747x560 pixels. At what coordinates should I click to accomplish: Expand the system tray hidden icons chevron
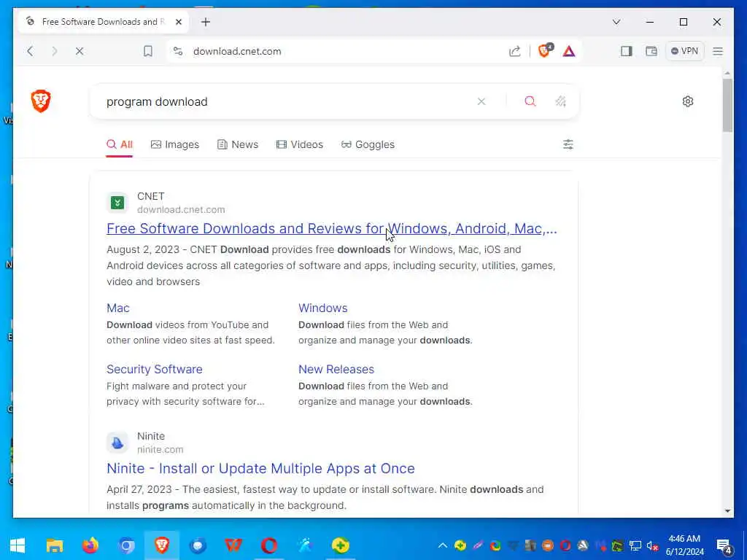coord(443,545)
